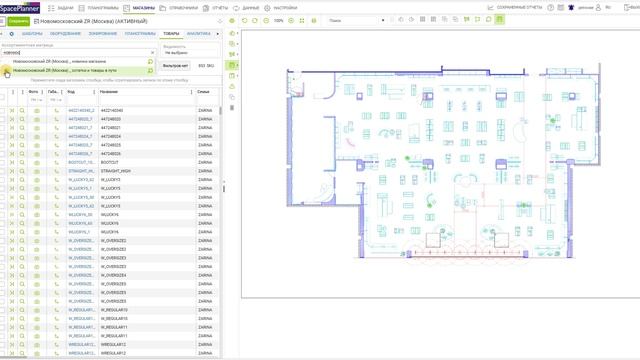Image resolution: width=640 pixels, height=360 pixels.
Task: Tick the checkbox for the 447248020 row
Action: [2, 119]
